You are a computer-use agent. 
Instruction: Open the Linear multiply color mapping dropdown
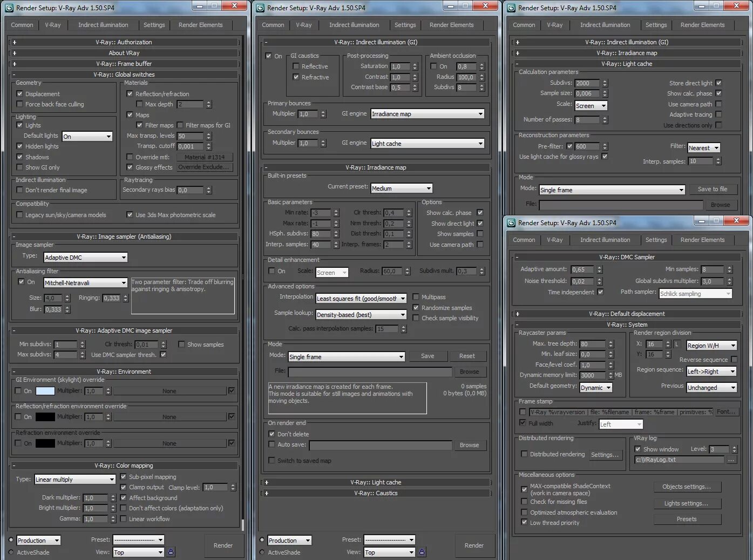pos(75,480)
